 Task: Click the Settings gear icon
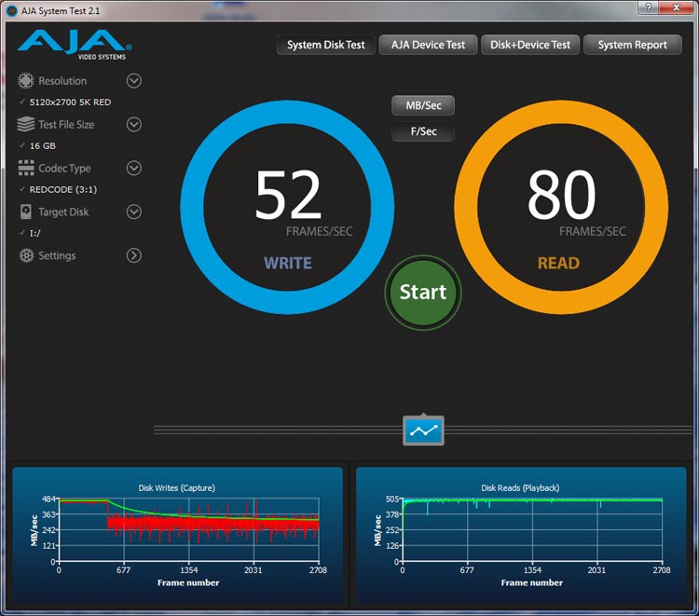tap(26, 255)
